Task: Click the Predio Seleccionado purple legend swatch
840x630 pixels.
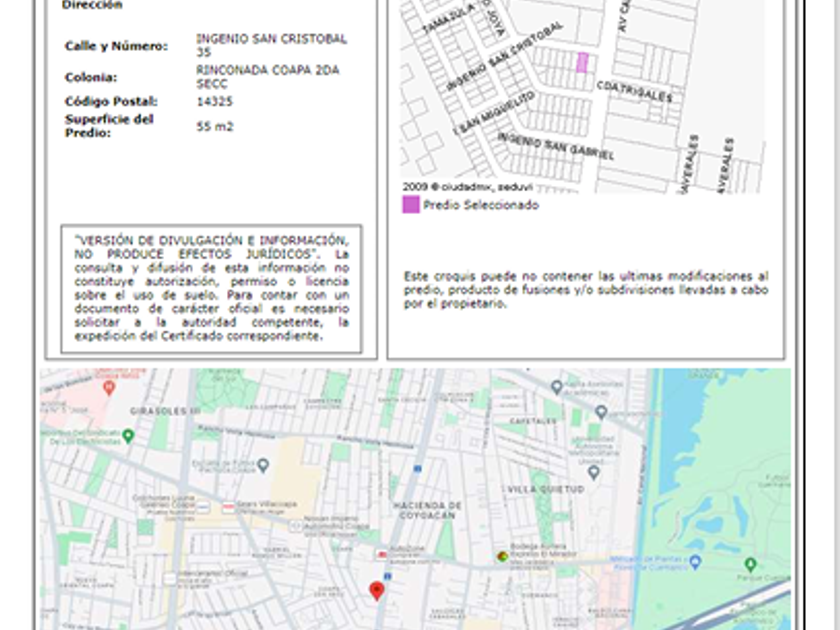Action: pos(410,205)
